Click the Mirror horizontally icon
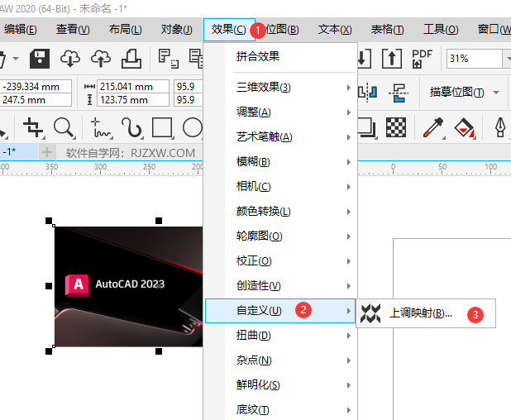The height and width of the screenshot is (420, 511). coord(368,93)
